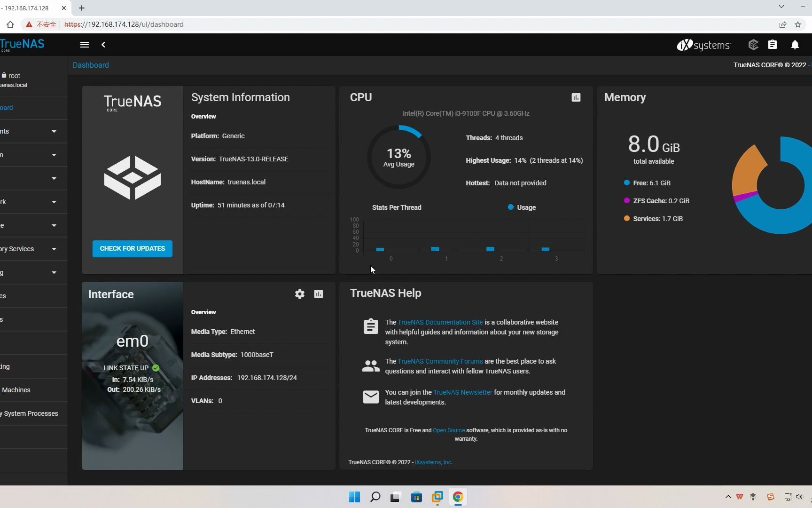This screenshot has width=812, height=508.
Task: Open the Reporting sidebar item
Action: click(33, 366)
